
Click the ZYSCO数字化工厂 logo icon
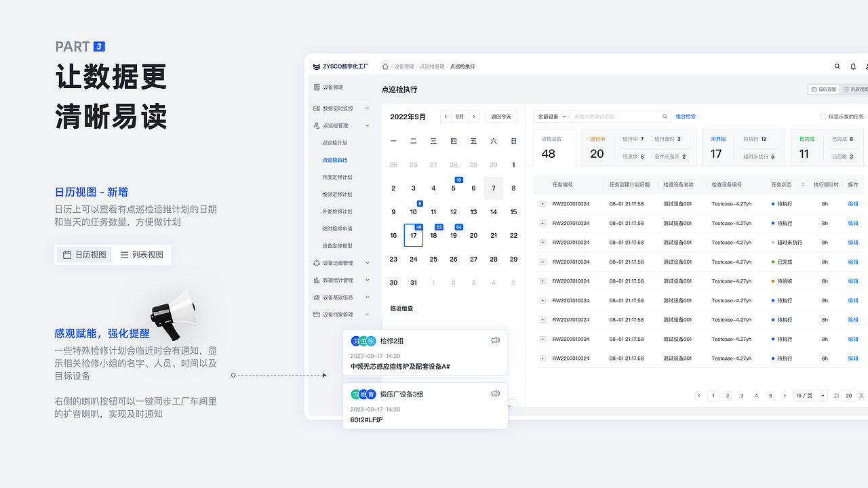[317, 66]
